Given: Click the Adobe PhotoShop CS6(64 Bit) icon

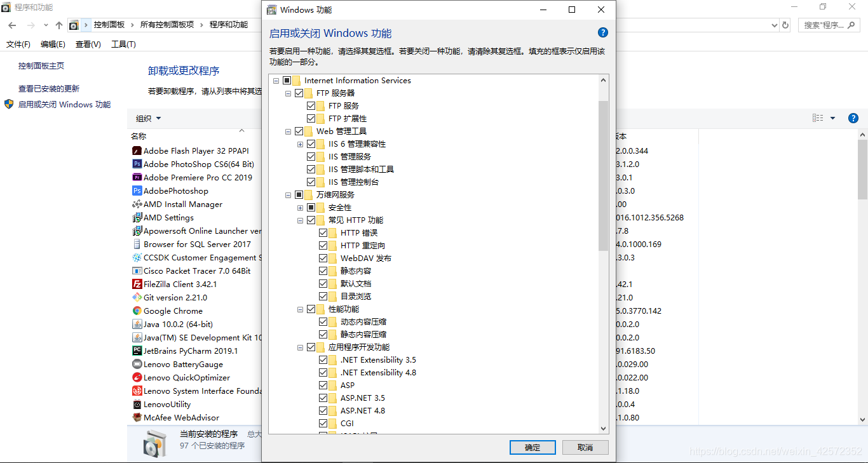Looking at the screenshot, I should click(x=137, y=164).
